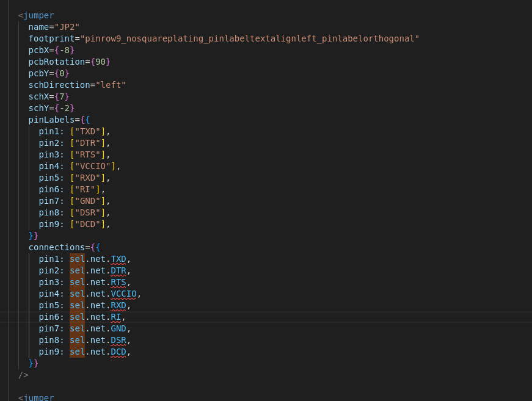Click GND in sel.net.GND

tap(118, 328)
